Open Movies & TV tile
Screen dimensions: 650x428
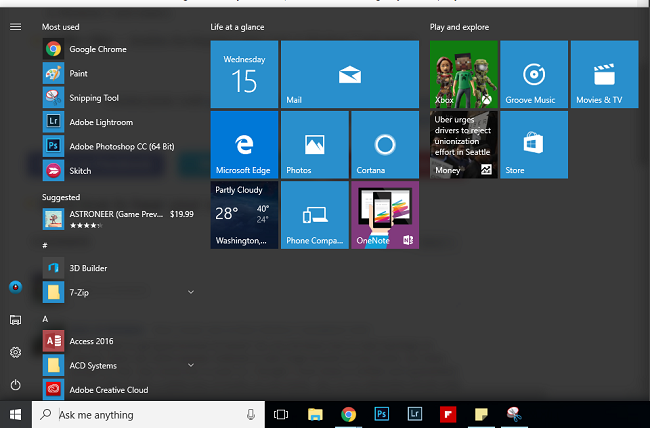click(604, 74)
